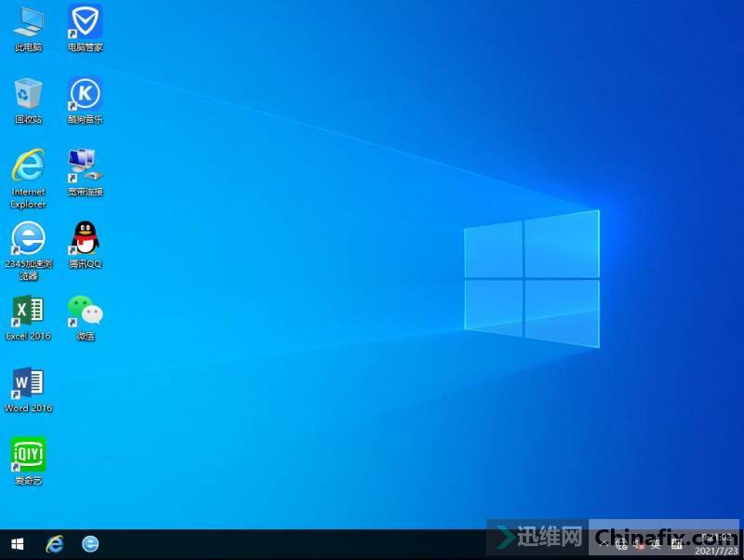Open the network status tray icon
This screenshot has height=560, width=744.
[621, 544]
